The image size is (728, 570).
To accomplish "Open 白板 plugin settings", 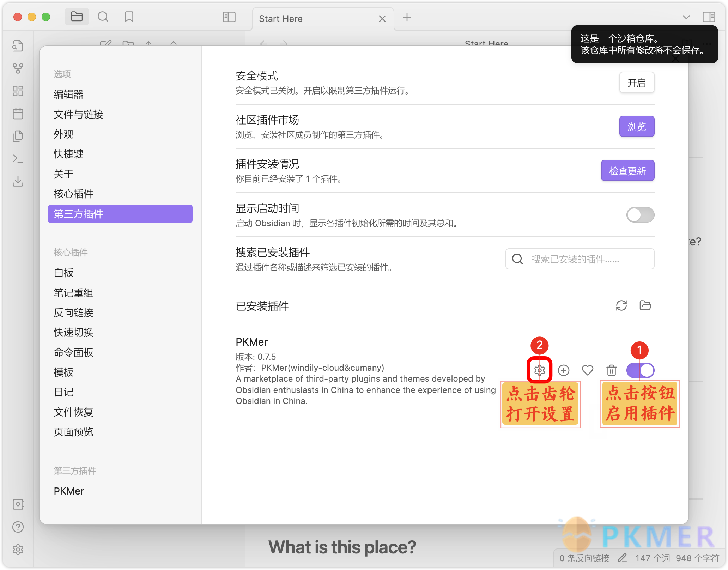I will (120, 273).
